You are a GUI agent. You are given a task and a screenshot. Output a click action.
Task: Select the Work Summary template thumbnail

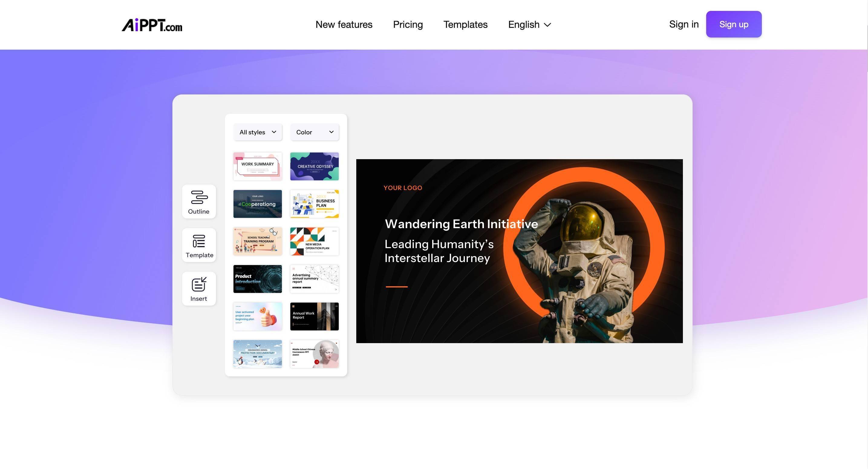[257, 166]
